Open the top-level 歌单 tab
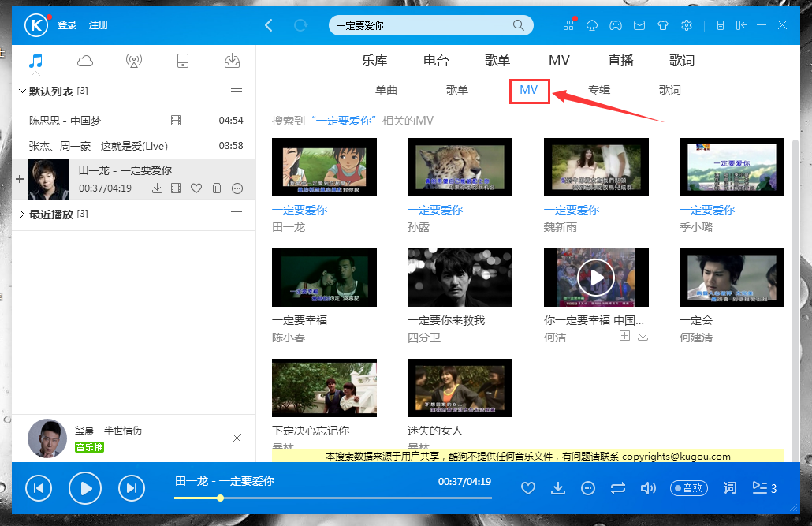This screenshot has height=526, width=812. (x=497, y=61)
